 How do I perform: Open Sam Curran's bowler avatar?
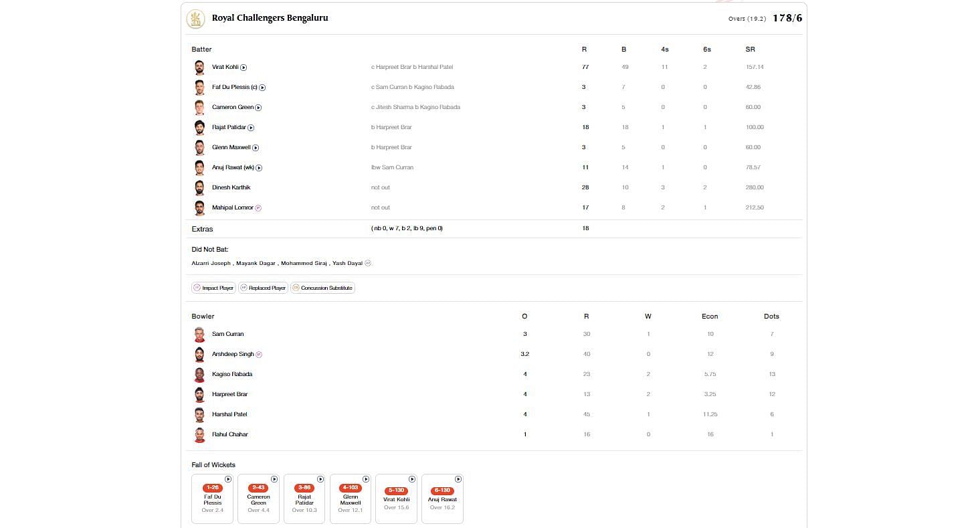tap(199, 335)
